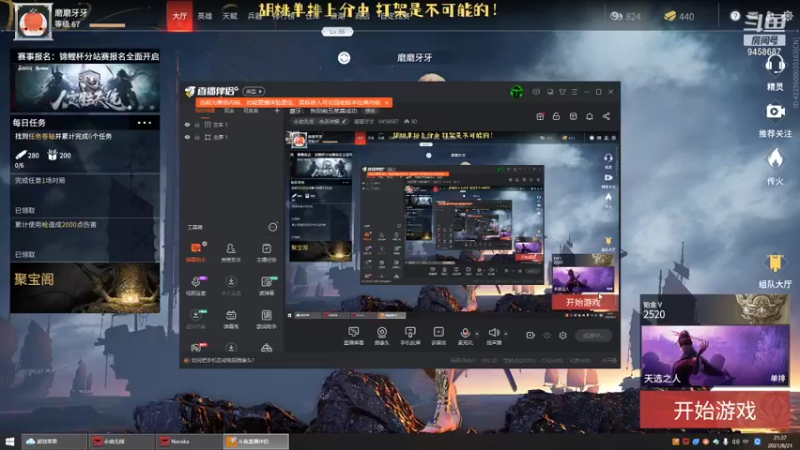800x450 pixels.
Task: Open the 主播任务 checklist tool
Action: pyautogui.click(x=266, y=252)
